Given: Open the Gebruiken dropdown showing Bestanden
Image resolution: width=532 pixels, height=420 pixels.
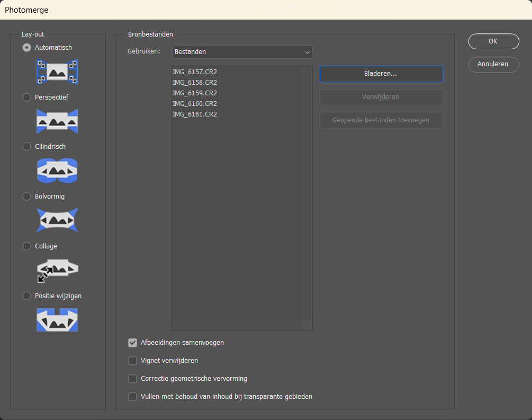Looking at the screenshot, I should [x=242, y=52].
